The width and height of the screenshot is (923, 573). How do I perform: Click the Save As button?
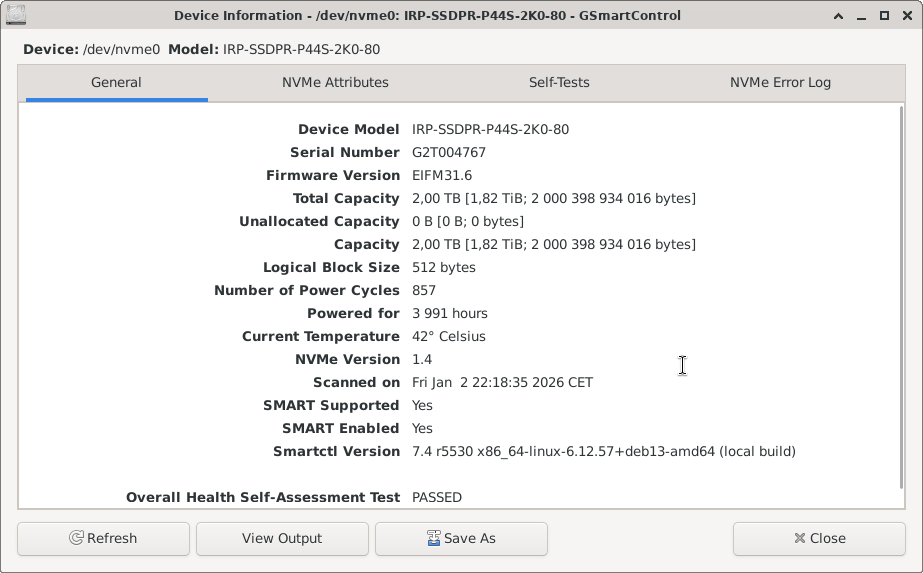462,539
